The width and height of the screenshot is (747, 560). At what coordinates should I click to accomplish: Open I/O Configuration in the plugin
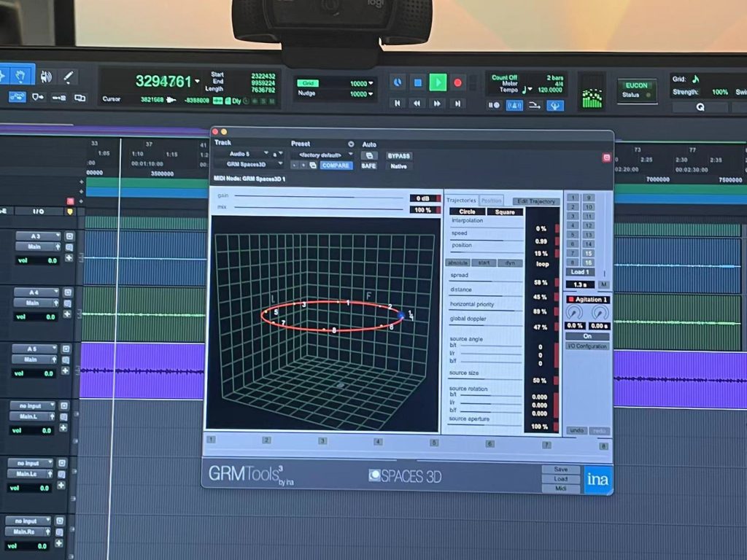click(x=587, y=346)
